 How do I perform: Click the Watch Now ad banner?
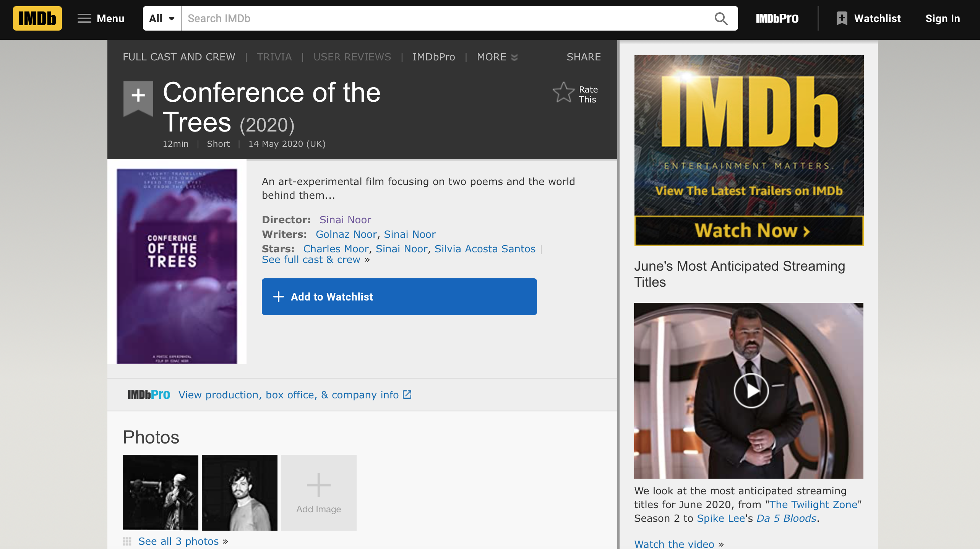(x=748, y=231)
